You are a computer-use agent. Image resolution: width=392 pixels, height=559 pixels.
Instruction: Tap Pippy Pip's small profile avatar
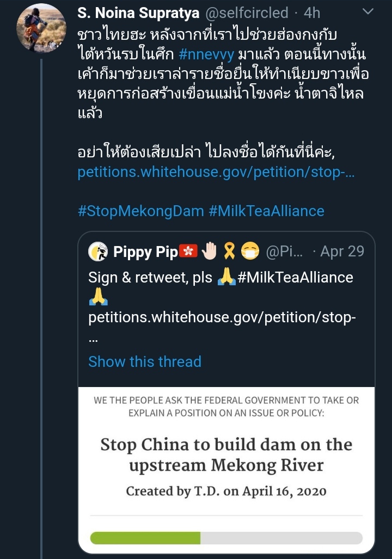pos(99,251)
